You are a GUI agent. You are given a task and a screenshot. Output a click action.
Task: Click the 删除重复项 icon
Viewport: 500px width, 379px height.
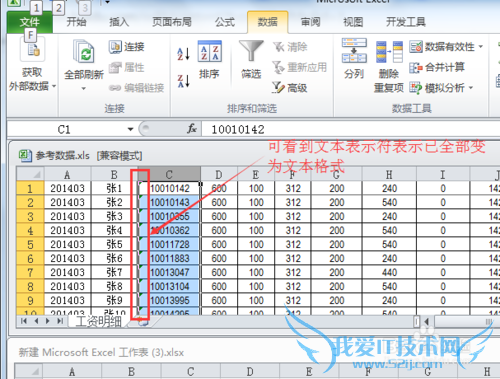pyautogui.click(x=389, y=52)
